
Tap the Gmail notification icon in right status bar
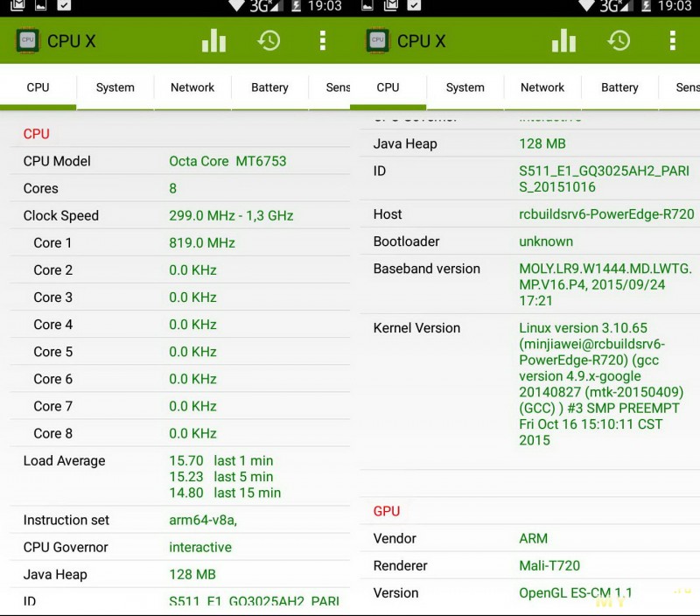coord(390,5)
